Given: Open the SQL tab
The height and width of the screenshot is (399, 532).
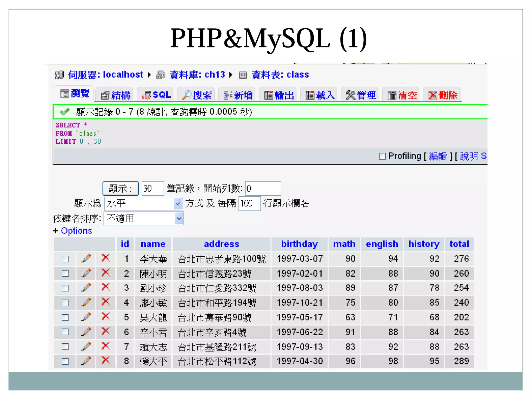Looking at the screenshot, I should click(x=155, y=95).
